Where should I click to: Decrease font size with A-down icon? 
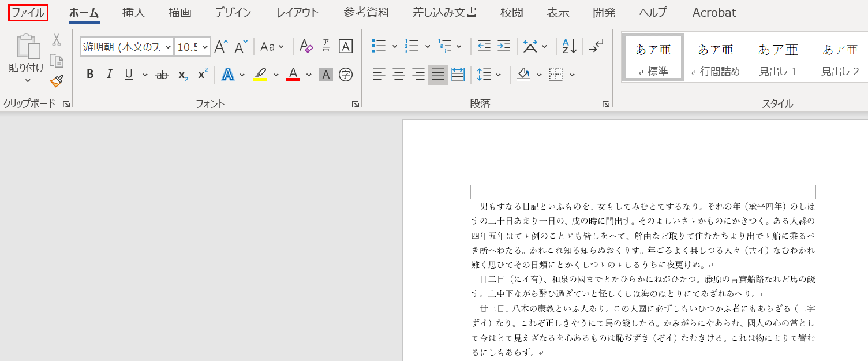click(241, 47)
